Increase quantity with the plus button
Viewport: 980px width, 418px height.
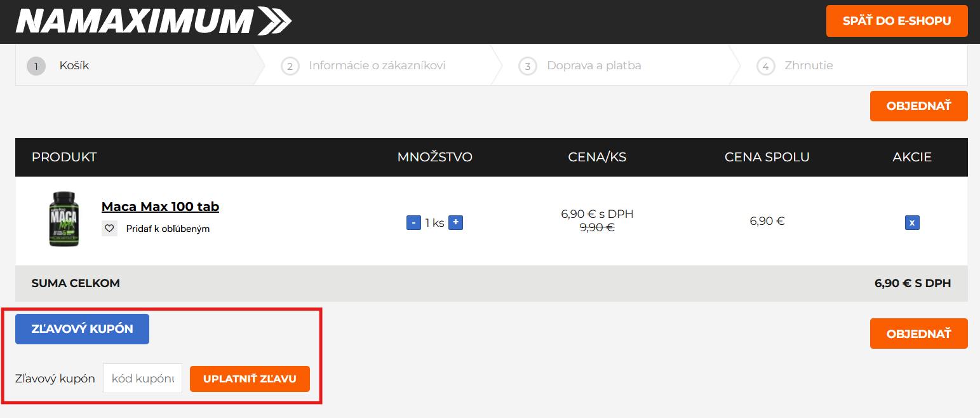point(455,222)
